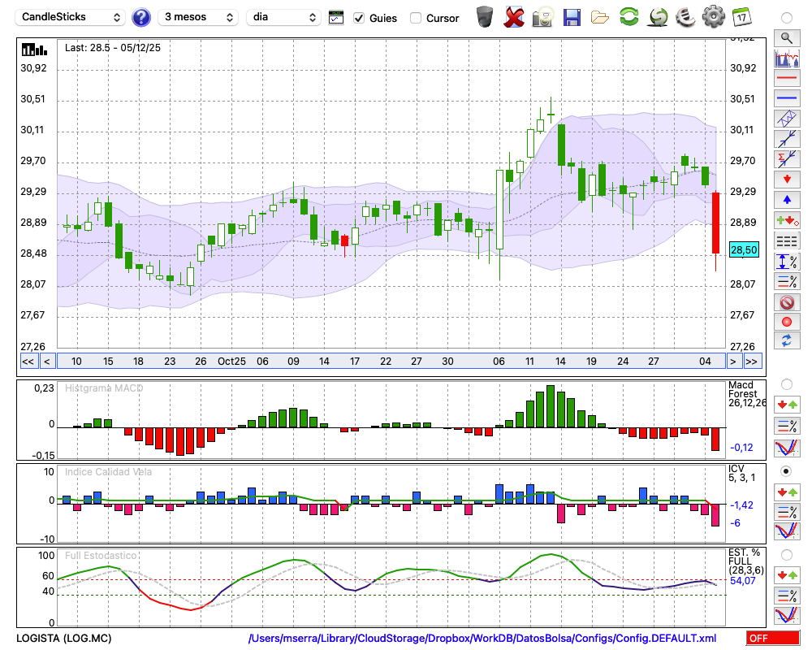The image size is (812, 650).
Task: Click the open folder icon
Action: [x=600, y=18]
